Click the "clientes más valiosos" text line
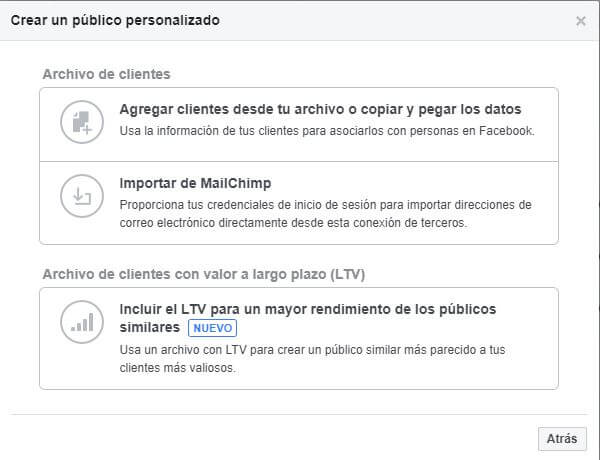Screen dimensions: 600x460 176,367
